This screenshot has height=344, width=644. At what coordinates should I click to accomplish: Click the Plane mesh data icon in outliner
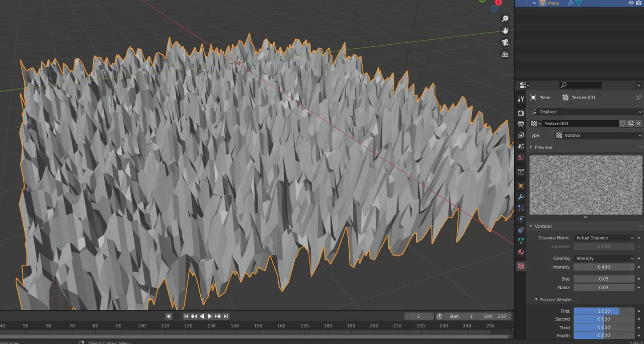[x=579, y=3]
